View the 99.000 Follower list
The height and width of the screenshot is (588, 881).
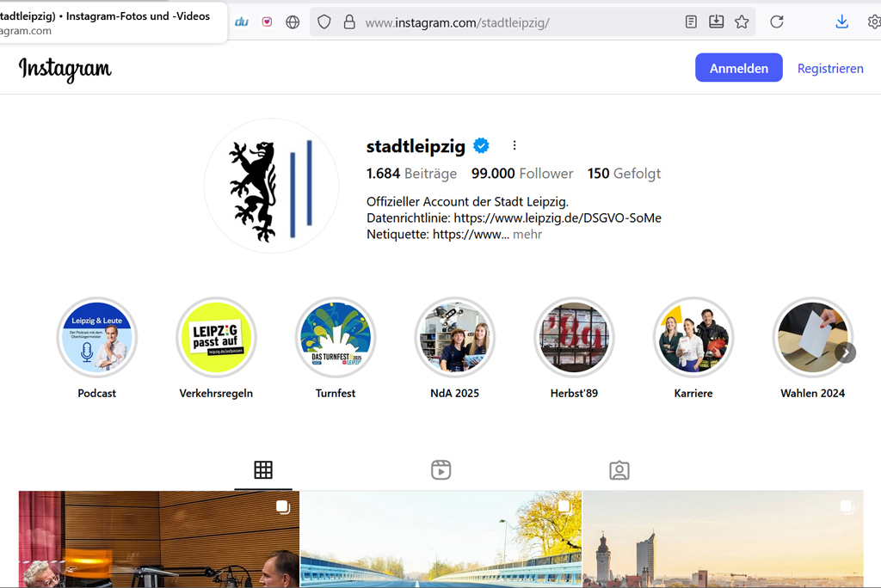(x=522, y=174)
